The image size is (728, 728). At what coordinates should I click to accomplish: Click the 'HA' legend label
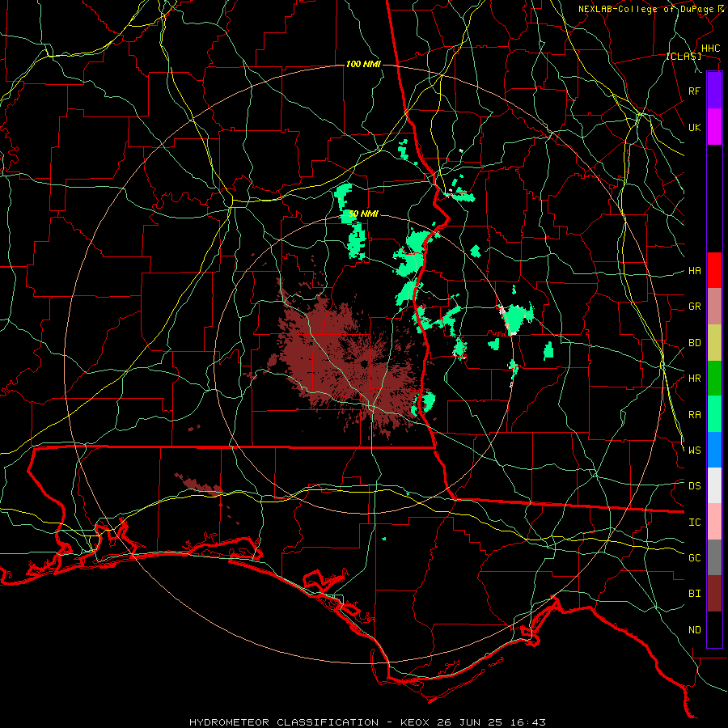coord(694,270)
